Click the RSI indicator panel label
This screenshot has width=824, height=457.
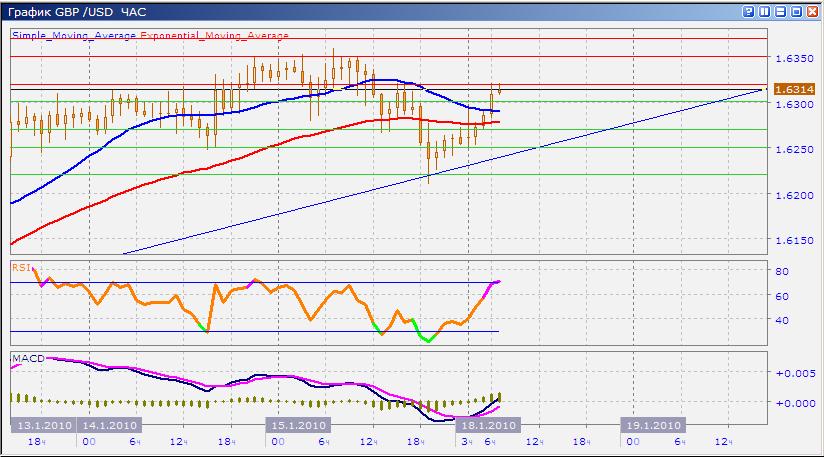point(21,268)
